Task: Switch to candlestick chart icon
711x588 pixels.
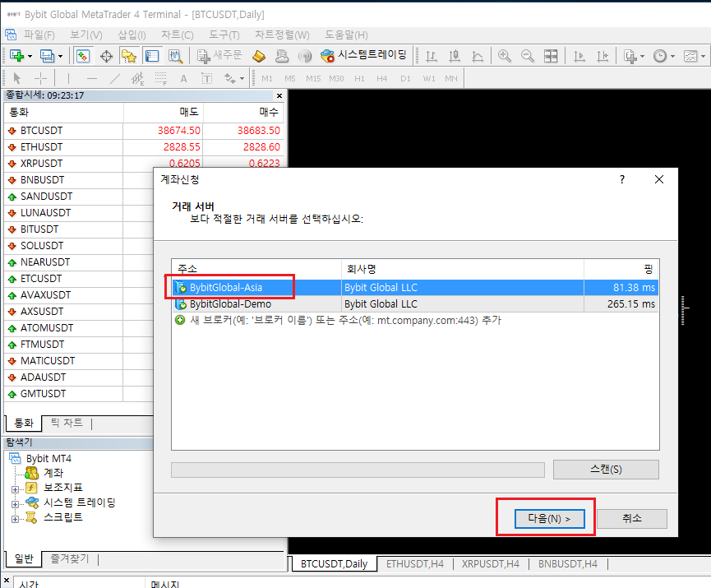Action: [x=455, y=56]
